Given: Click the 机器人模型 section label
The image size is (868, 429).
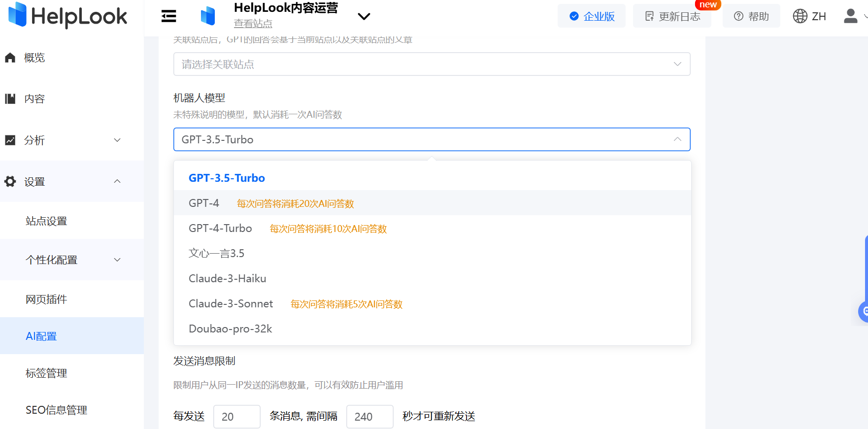Looking at the screenshot, I should [199, 98].
